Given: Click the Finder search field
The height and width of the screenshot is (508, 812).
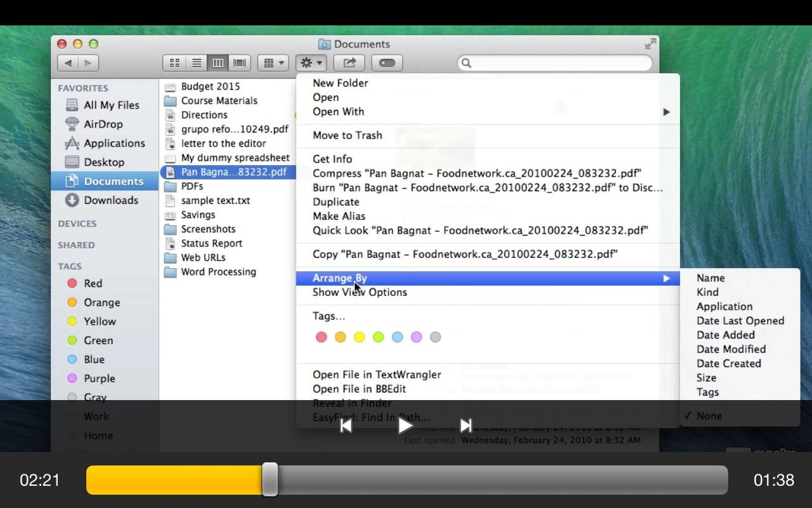Looking at the screenshot, I should coord(558,63).
